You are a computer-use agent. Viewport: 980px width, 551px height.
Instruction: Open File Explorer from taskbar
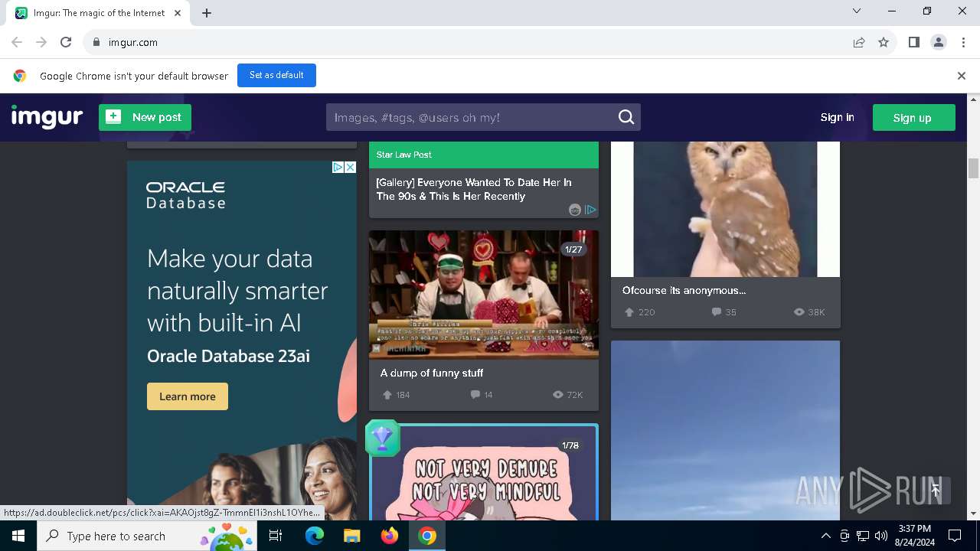(x=351, y=536)
